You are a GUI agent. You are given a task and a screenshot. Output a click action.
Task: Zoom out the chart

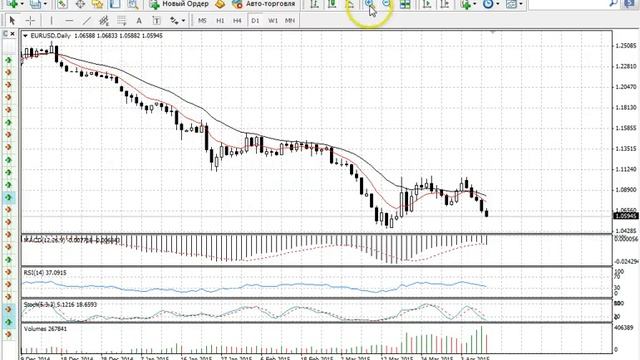click(386, 4)
